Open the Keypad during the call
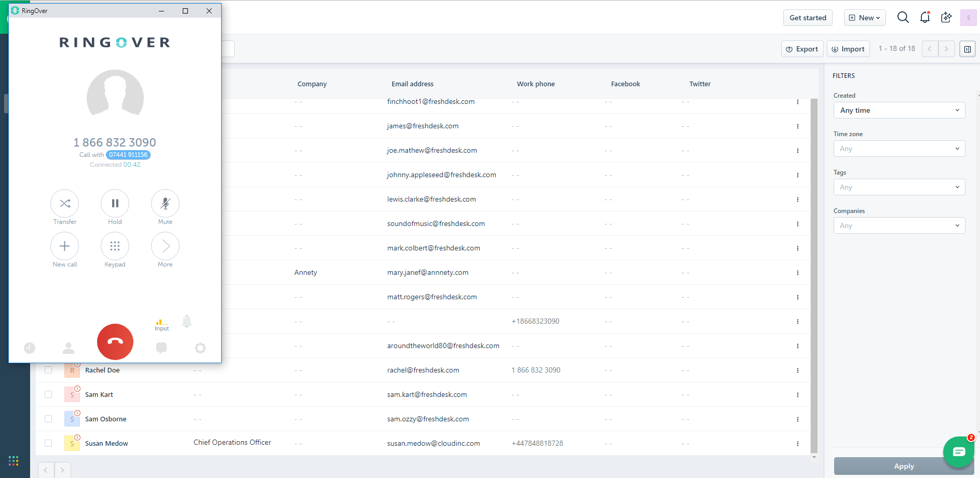The width and height of the screenshot is (980, 478). [115, 246]
